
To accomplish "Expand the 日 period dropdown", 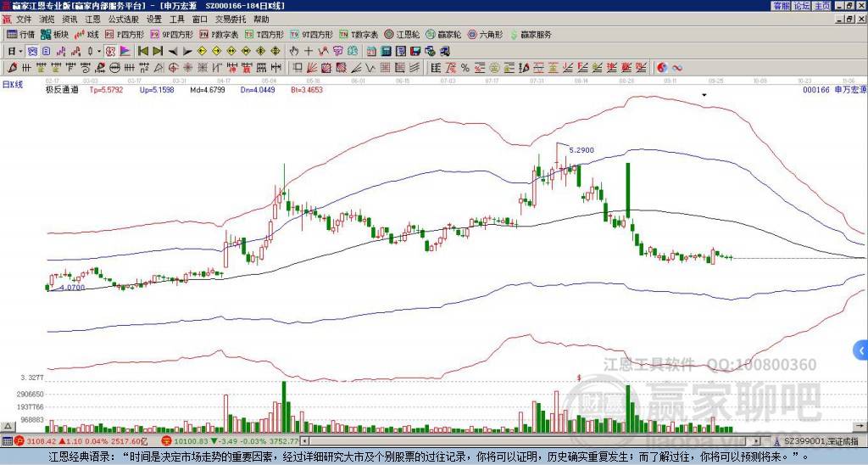I will [x=20, y=52].
